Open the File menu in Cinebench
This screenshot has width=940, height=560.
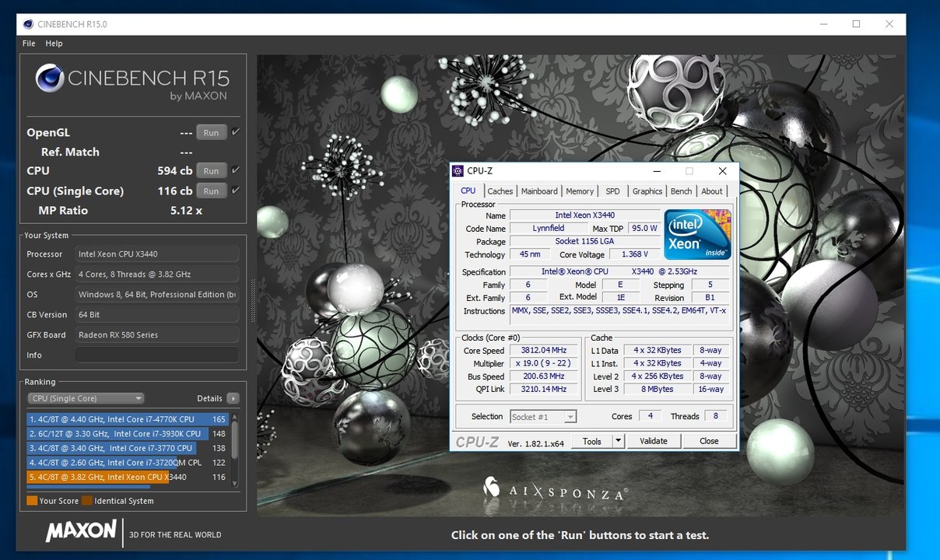pyautogui.click(x=29, y=44)
